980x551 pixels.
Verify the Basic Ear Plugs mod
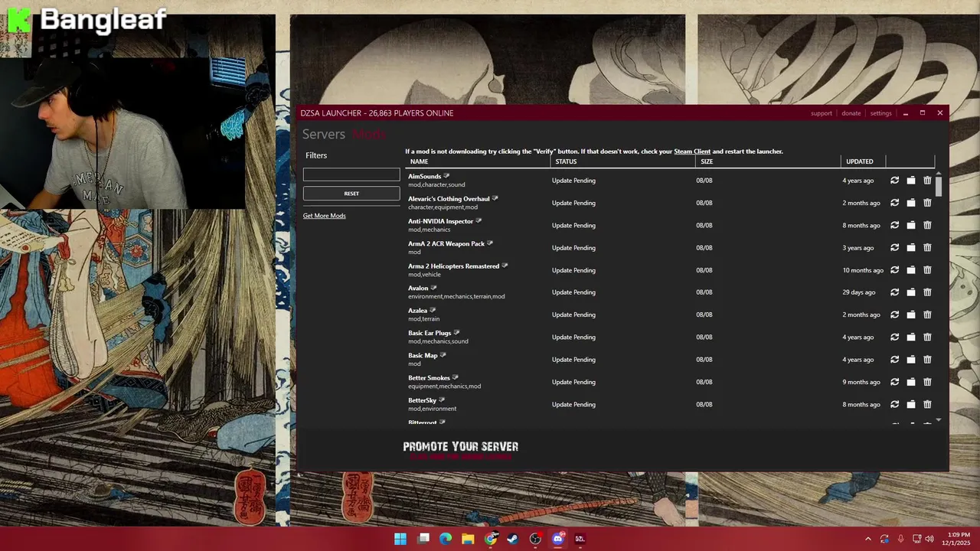(x=894, y=337)
